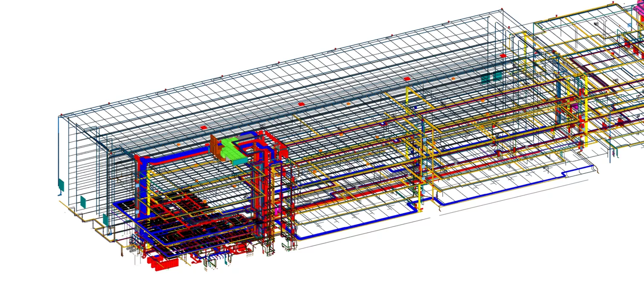The width and height of the screenshot is (644, 299).
Task: Click the top-right corner node of roof grid
Action: coord(502,9)
